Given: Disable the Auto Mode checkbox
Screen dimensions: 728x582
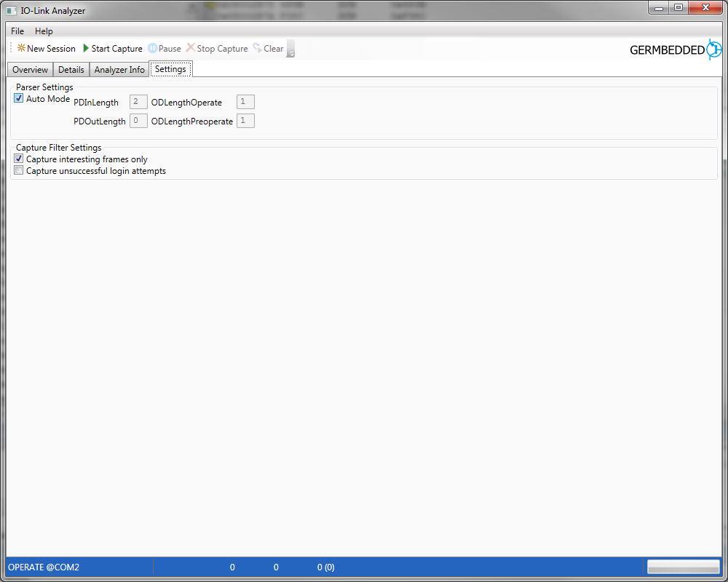Looking at the screenshot, I should click(19, 98).
